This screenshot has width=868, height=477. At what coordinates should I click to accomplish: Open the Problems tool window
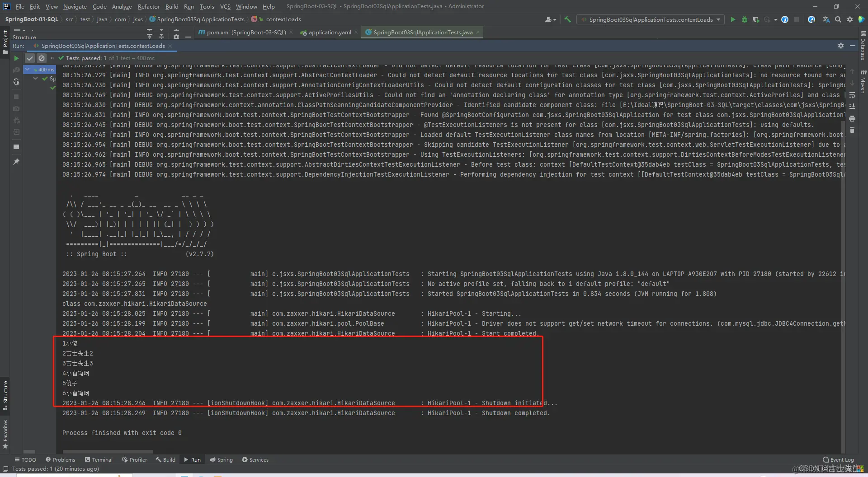pos(60,459)
